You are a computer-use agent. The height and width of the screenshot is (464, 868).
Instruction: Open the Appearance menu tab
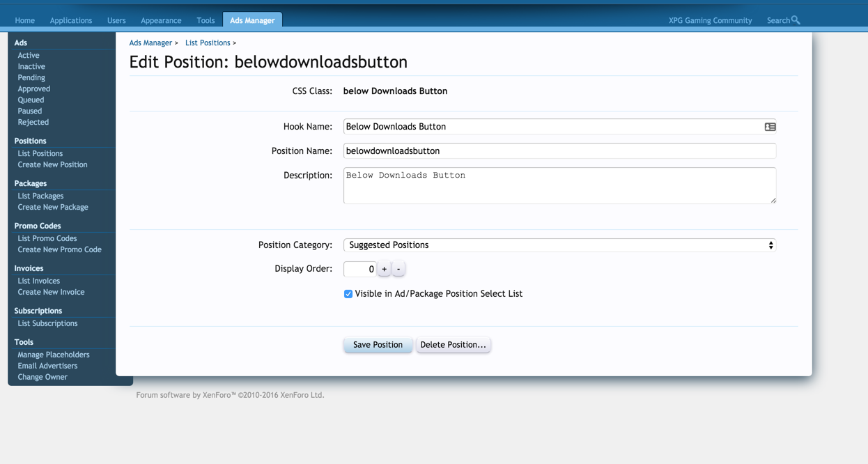161,20
